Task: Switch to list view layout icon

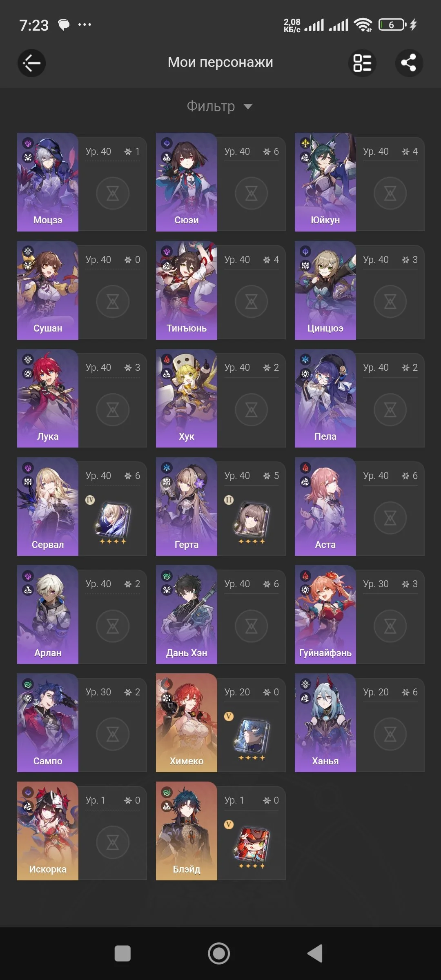Action: pyautogui.click(x=362, y=63)
